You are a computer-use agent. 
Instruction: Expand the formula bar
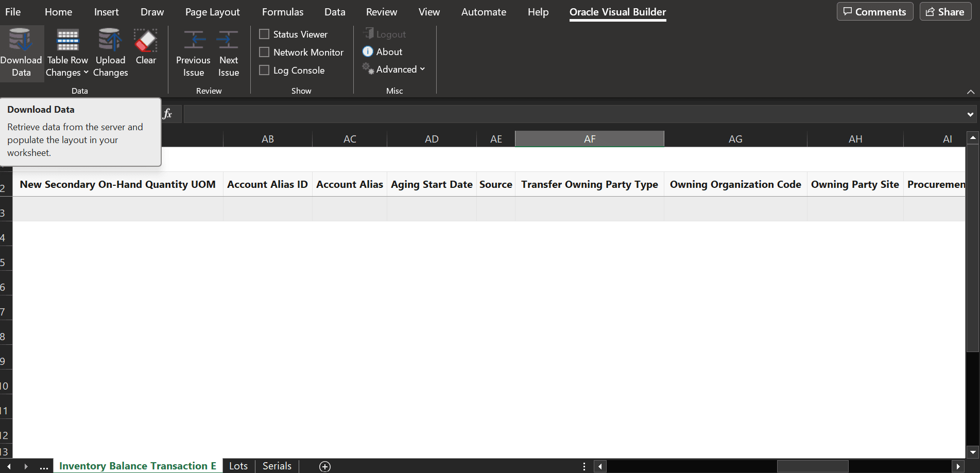[x=970, y=114]
